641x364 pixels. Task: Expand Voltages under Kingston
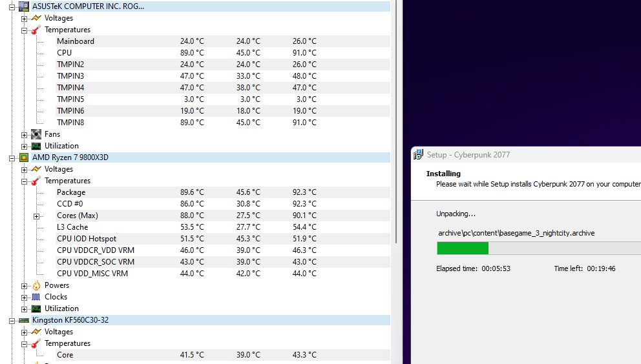[x=24, y=332]
